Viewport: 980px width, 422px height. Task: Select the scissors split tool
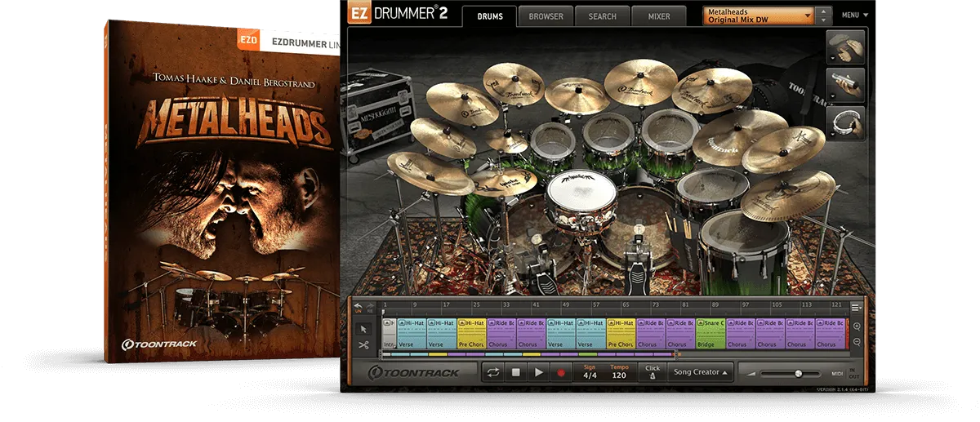click(363, 345)
